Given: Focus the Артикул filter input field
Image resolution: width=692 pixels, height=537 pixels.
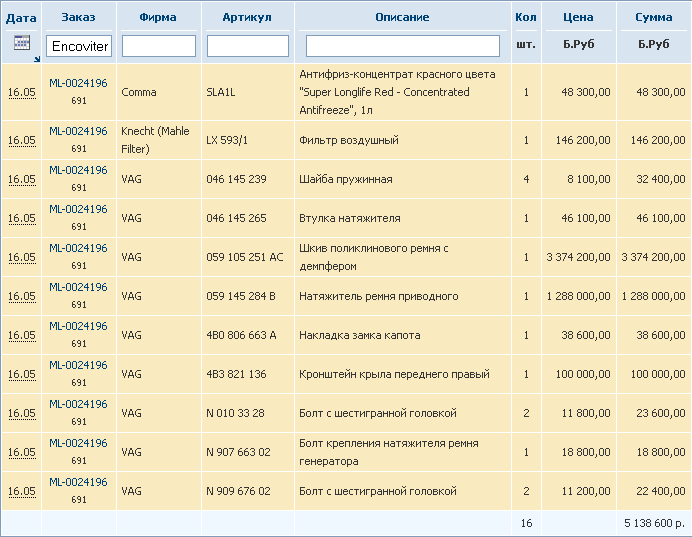Looking at the screenshot, I should (x=248, y=46).
